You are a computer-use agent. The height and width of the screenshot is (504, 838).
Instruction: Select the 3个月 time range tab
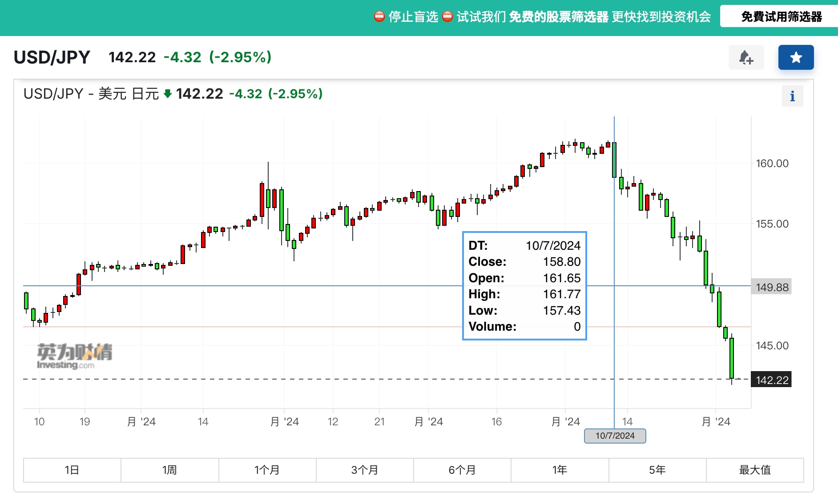(x=365, y=470)
